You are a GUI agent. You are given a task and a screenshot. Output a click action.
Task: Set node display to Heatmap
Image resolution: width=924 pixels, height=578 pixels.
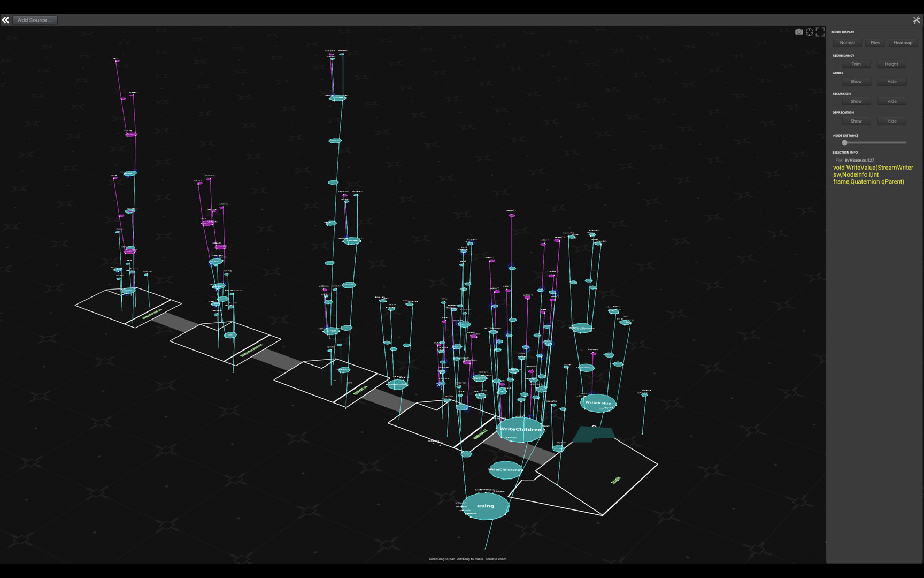[x=903, y=43]
